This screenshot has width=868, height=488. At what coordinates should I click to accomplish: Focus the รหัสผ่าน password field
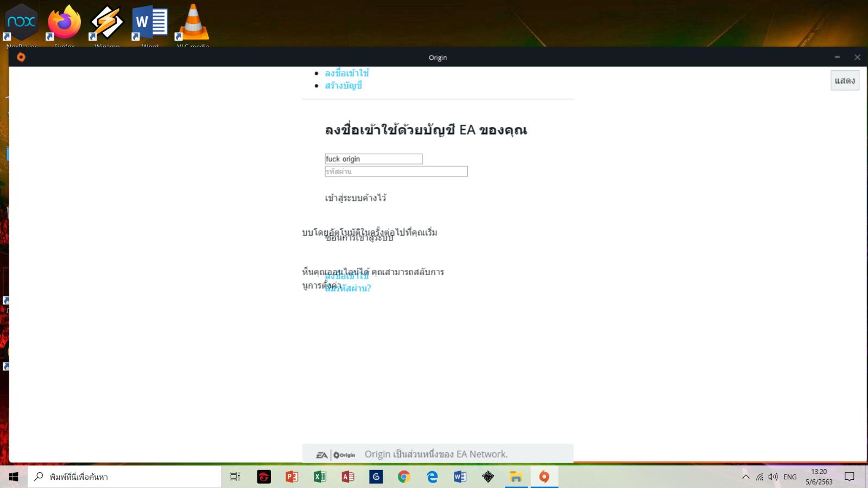[x=396, y=172]
